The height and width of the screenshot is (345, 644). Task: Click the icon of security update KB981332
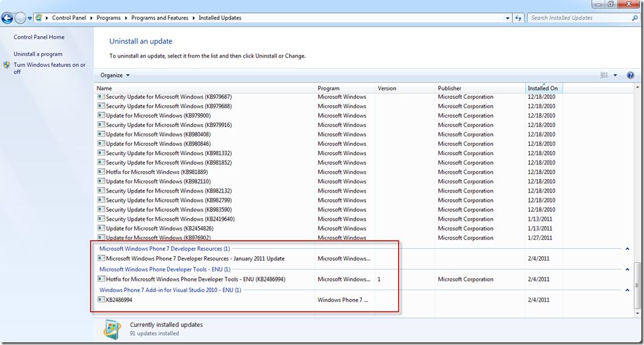pyautogui.click(x=101, y=153)
